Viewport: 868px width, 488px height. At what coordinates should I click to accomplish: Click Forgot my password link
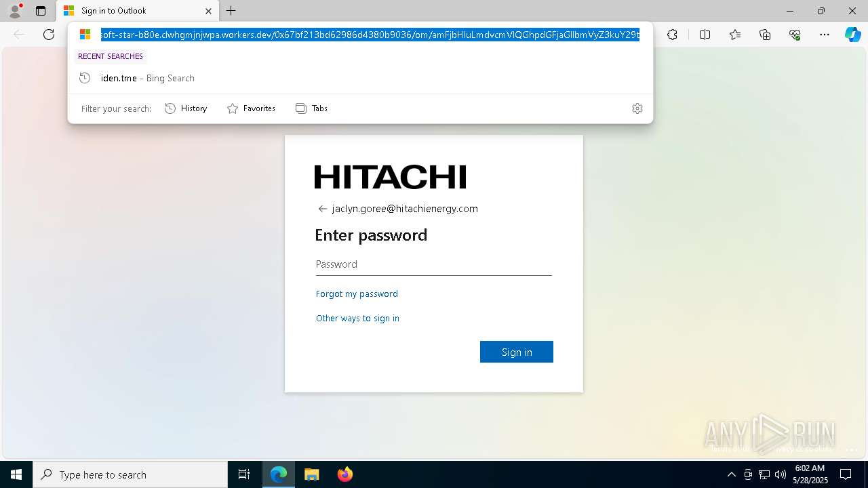click(x=357, y=293)
